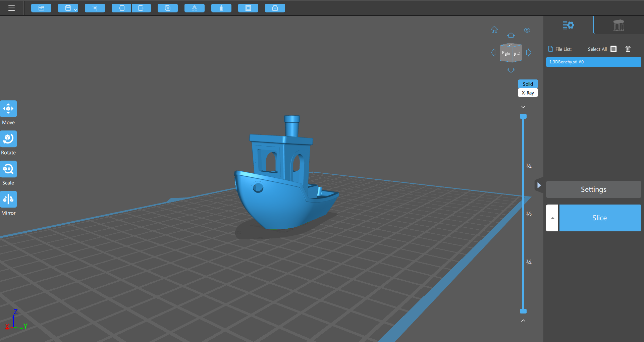Image resolution: width=644 pixels, height=342 pixels.
Task: Select the Rotate tool
Action: click(8, 139)
